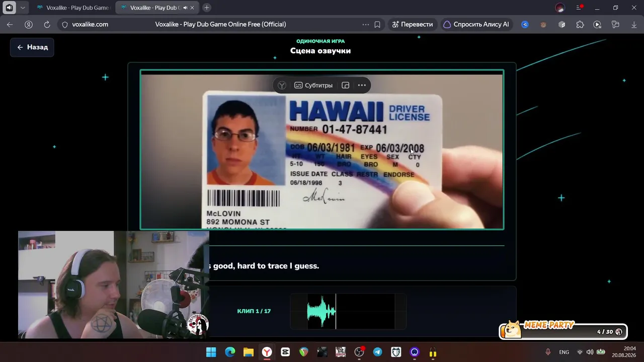This screenshot has width=644, height=362.
Task: Open File Explorer from taskbar
Action: click(249, 352)
